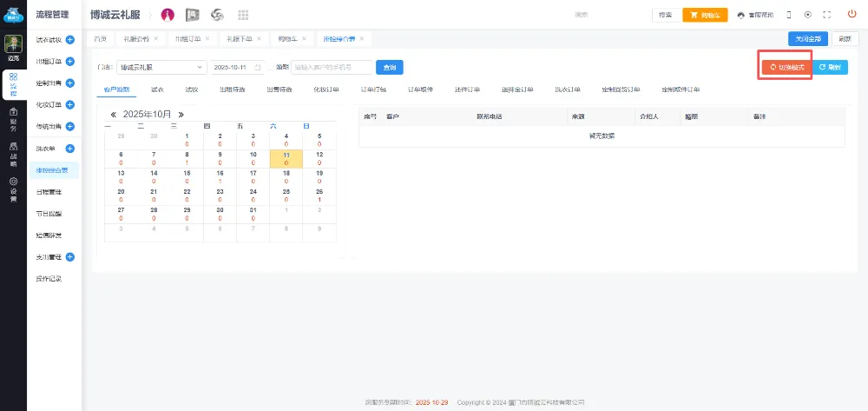Viewport: 868px width, 411px height.
Task: Close the 购物车 page tab
Action: [305, 39]
